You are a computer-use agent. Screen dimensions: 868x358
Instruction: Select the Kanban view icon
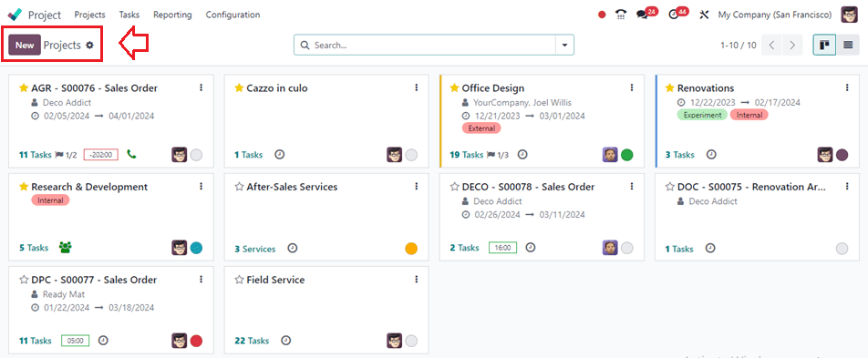(824, 45)
